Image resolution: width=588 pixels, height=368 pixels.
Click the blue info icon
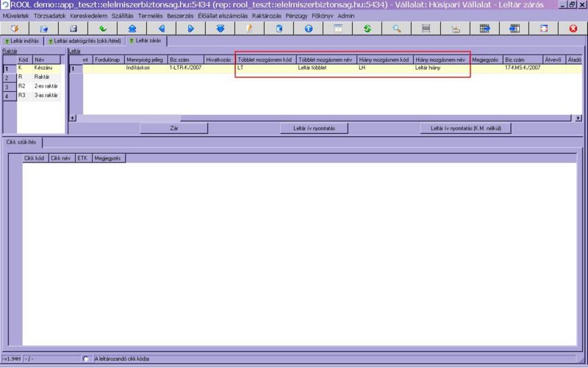(309, 29)
